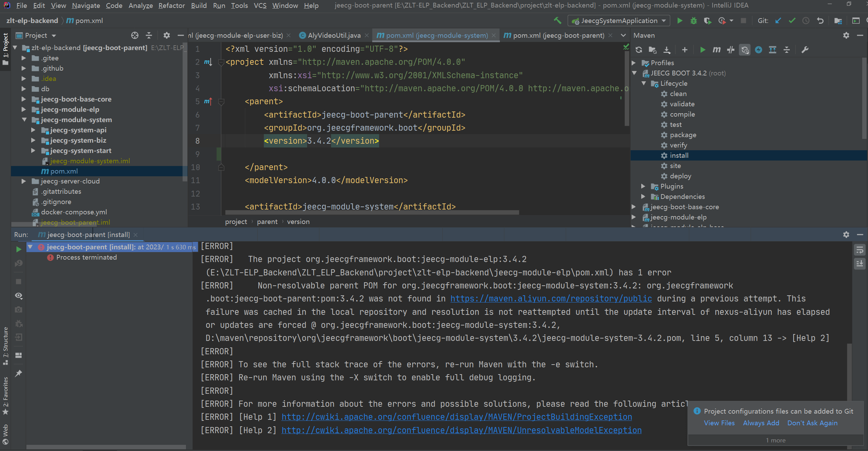Image resolution: width=868 pixels, height=451 pixels.
Task: Expand Profiles node in Maven panel
Action: 634,63
